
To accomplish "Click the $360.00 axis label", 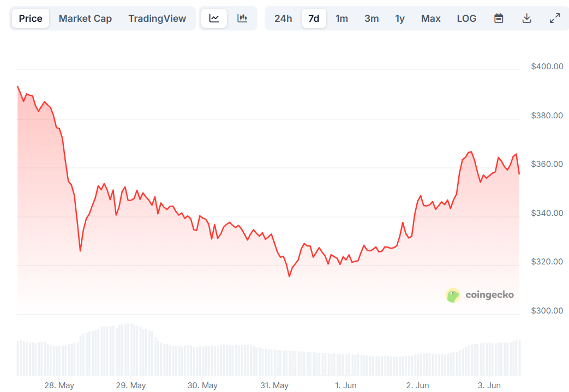I will click(x=547, y=164).
